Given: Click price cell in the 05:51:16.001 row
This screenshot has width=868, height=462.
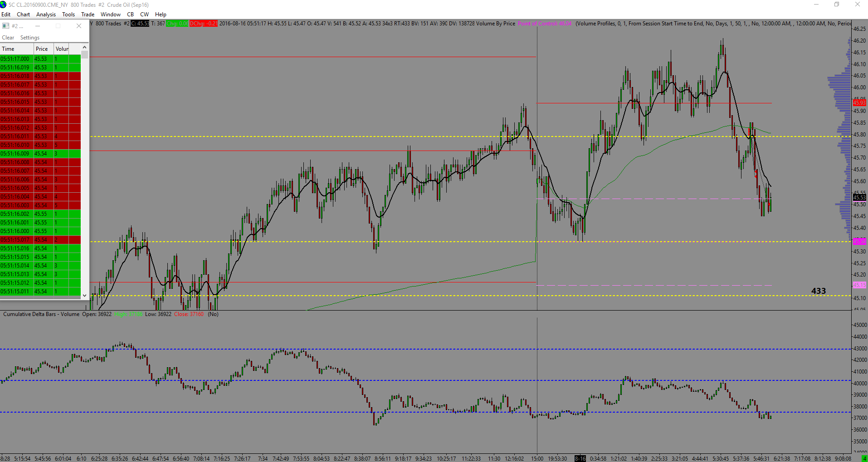Looking at the screenshot, I should [x=44, y=223].
